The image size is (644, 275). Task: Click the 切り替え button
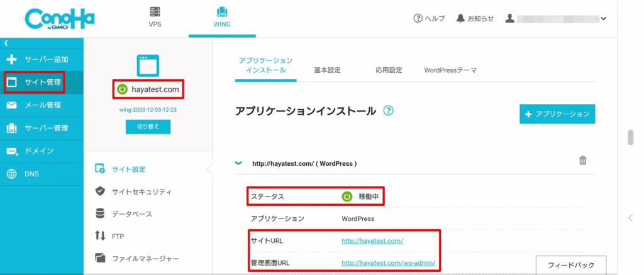click(148, 126)
